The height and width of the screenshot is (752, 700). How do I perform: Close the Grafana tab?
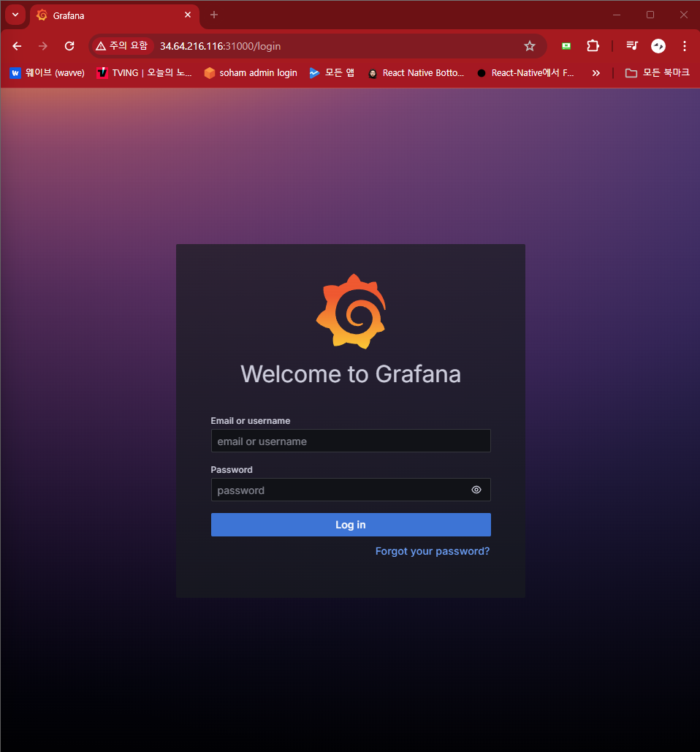pos(188,15)
